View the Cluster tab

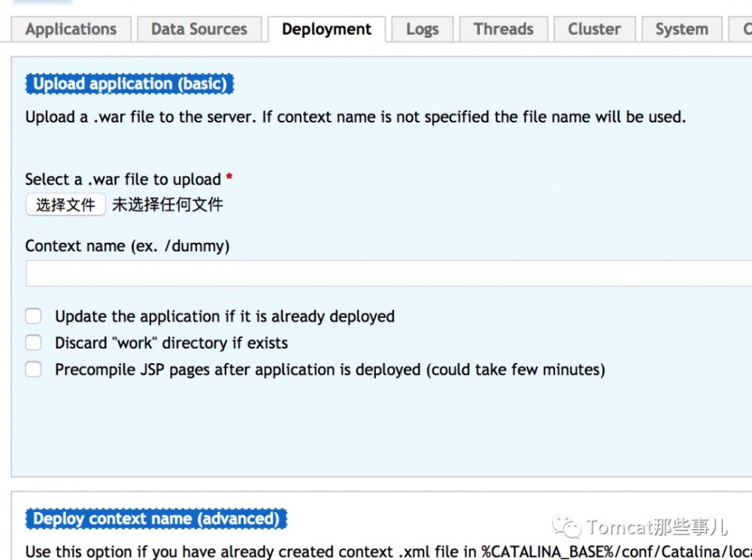pyautogui.click(x=594, y=29)
